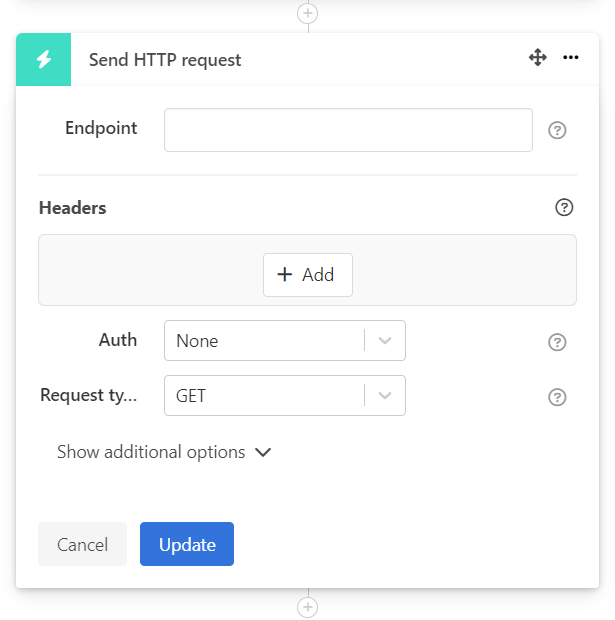Click the lightning bolt action icon

pos(44,59)
